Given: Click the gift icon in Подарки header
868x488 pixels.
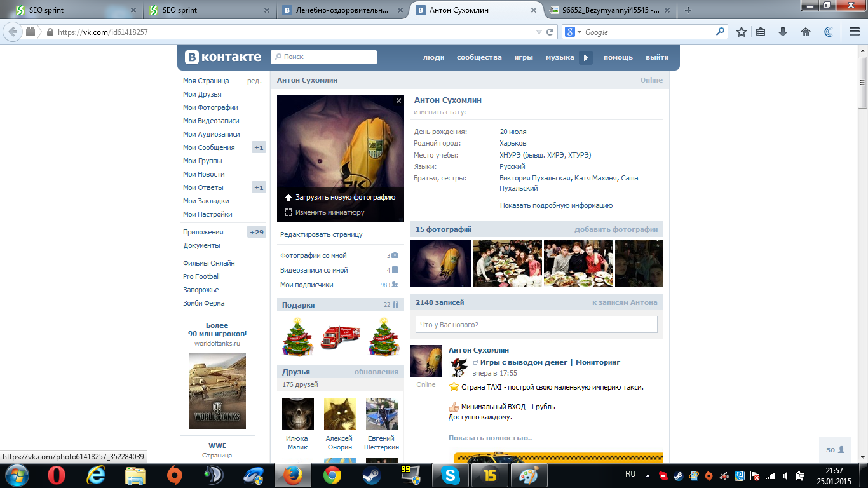Looking at the screenshot, I should click(395, 304).
